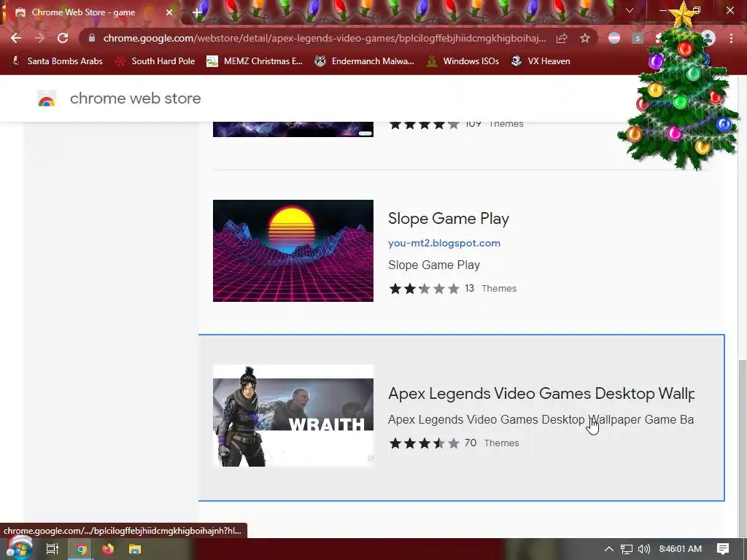
Task: Reload the Chrome Web Store page
Action: (x=63, y=38)
